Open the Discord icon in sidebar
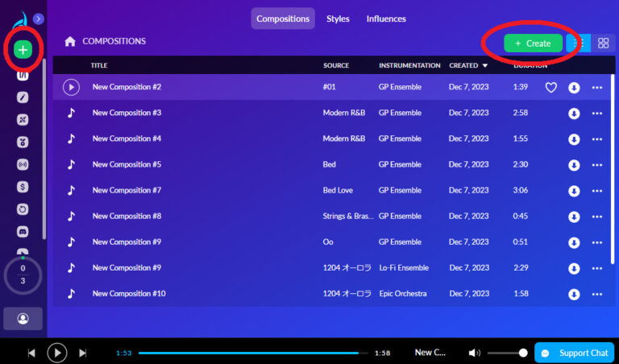The image size is (619, 364). pos(23,231)
